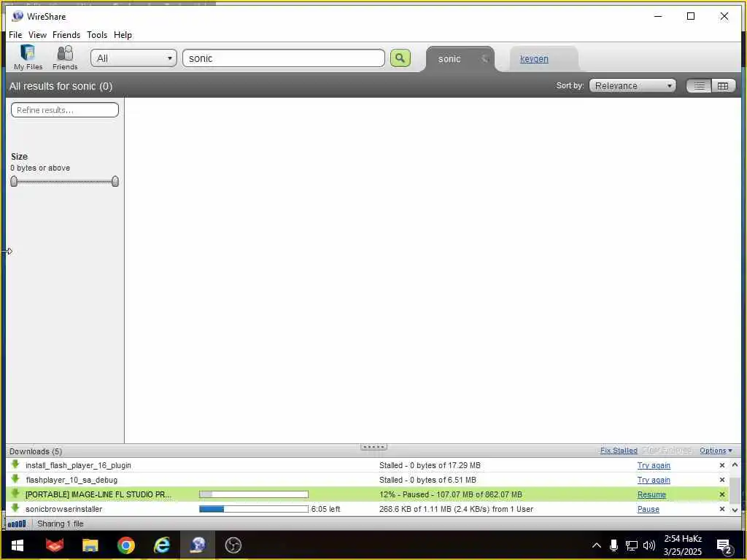
Task: Click into the search box containing sonic
Action: click(x=284, y=58)
